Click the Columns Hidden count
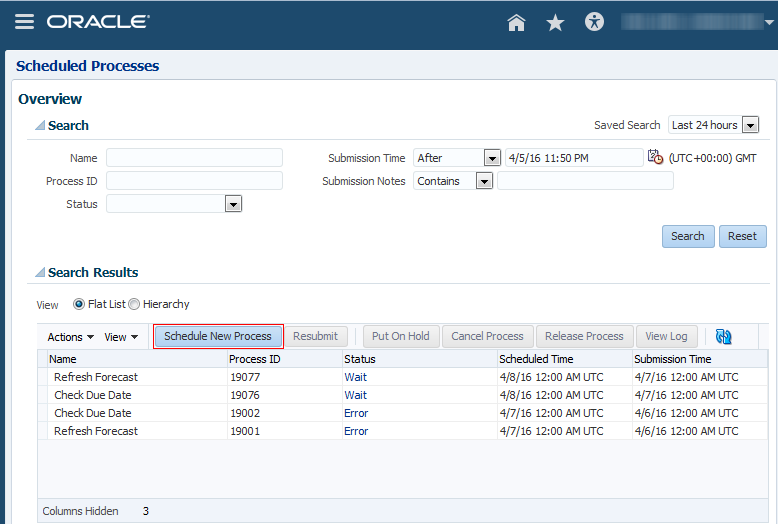 (x=146, y=511)
